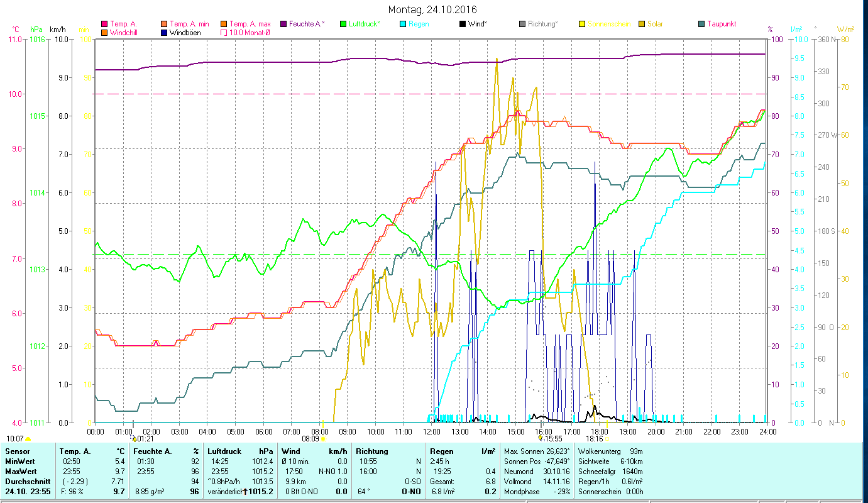Click the 'Regen' table column header

(441, 451)
